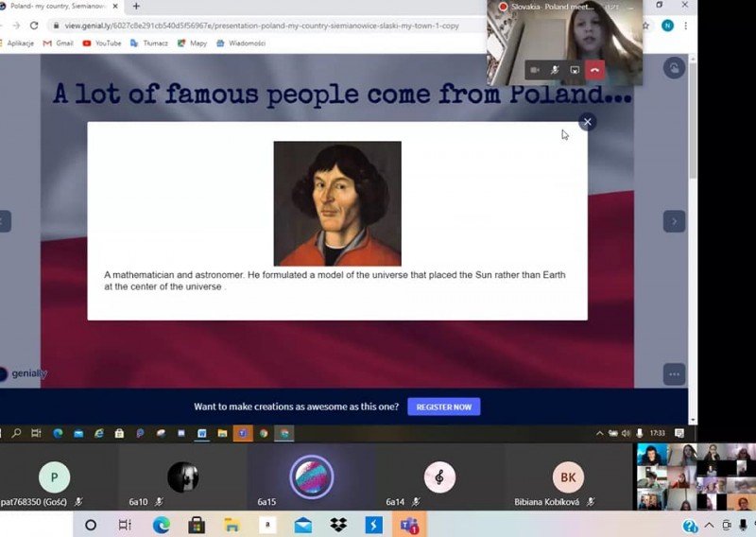Open File Explorer on shared taskbar
Screen dimensions: 756x537
click(x=222, y=433)
